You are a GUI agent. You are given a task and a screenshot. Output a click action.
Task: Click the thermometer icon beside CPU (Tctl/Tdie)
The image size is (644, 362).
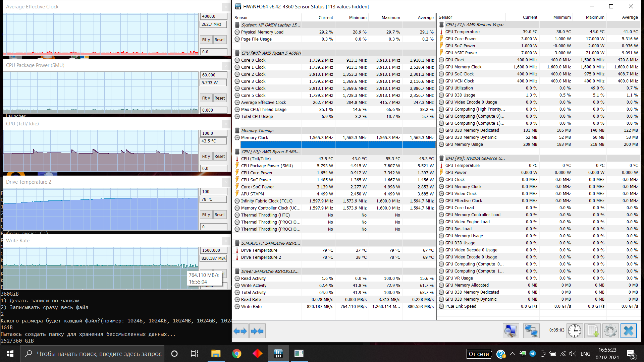pos(237,159)
